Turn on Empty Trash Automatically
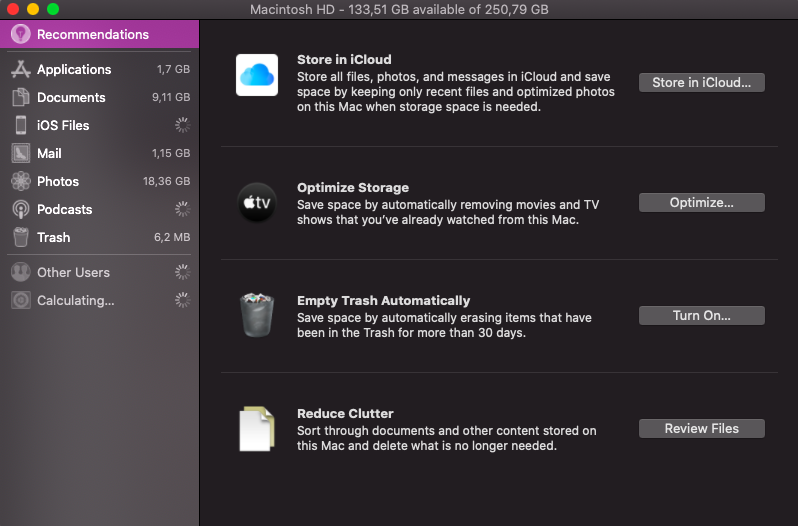 (x=701, y=315)
